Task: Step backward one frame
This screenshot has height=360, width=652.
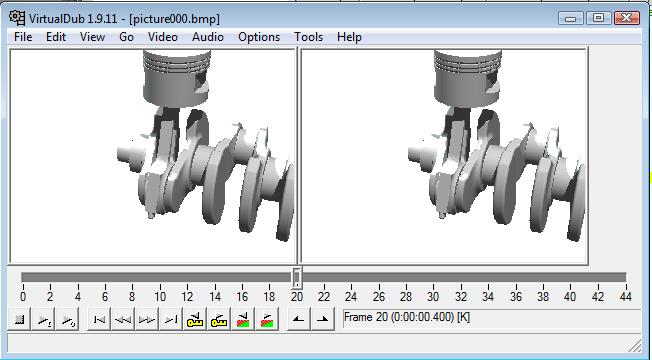Action: point(123,320)
